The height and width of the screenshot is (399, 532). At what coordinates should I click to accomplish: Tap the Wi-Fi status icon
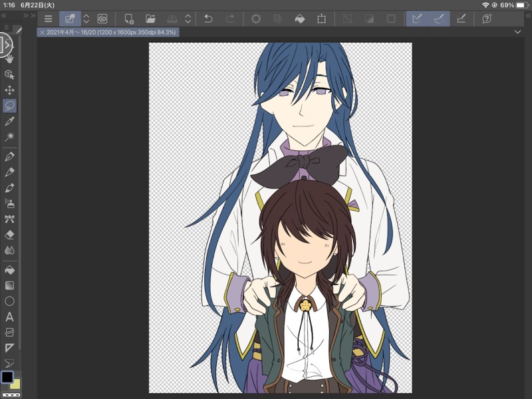coord(485,5)
